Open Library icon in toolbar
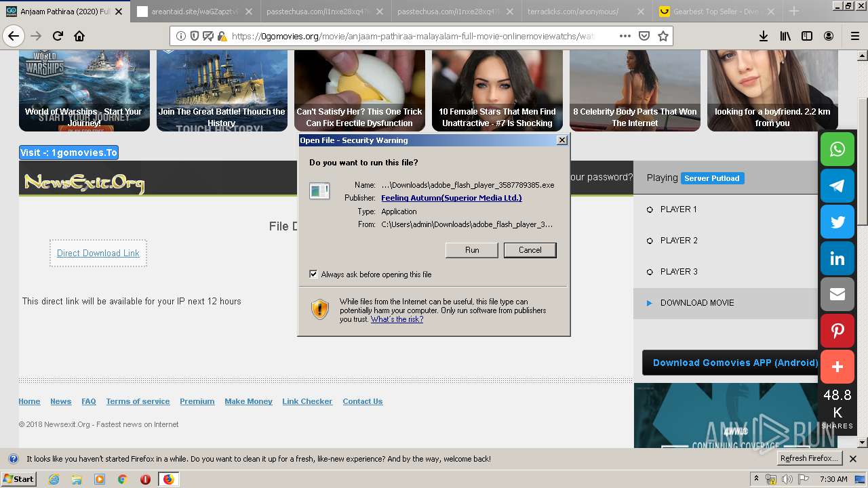 coord(785,36)
